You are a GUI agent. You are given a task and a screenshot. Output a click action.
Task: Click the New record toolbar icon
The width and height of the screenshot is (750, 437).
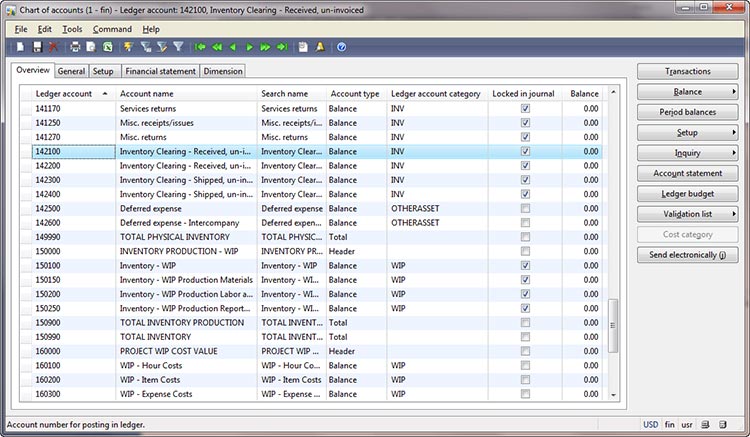click(21, 47)
